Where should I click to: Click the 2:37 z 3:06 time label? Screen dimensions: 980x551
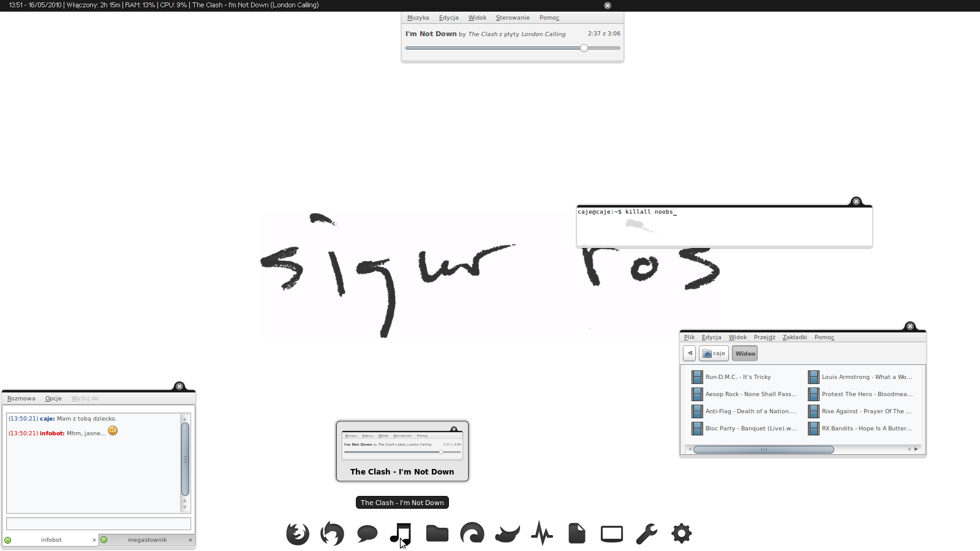click(604, 34)
